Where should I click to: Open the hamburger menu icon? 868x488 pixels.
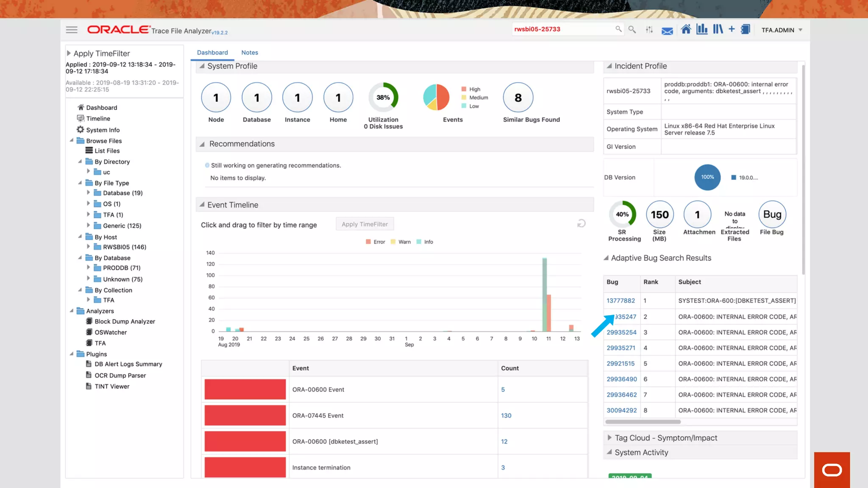pos(72,30)
